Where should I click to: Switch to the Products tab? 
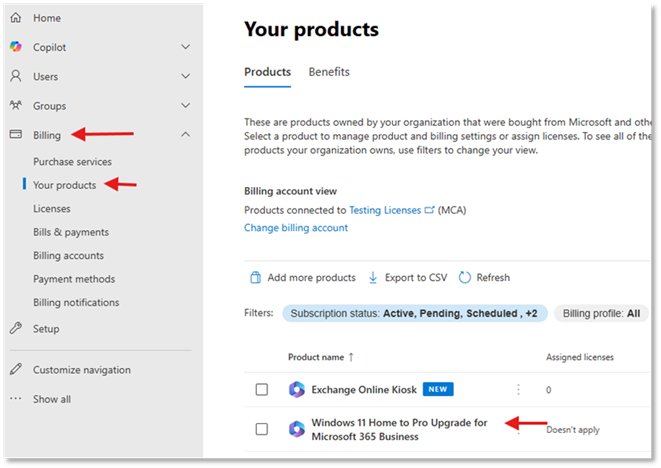click(267, 72)
